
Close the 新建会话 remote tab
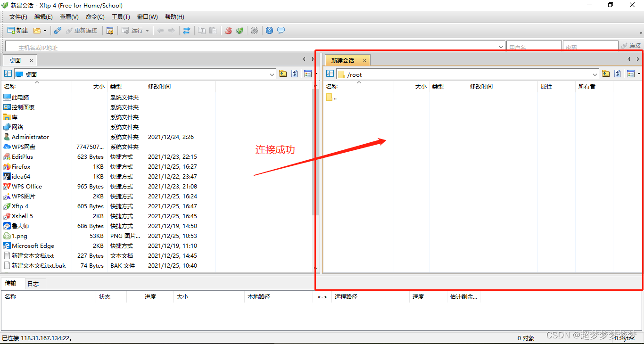click(364, 60)
